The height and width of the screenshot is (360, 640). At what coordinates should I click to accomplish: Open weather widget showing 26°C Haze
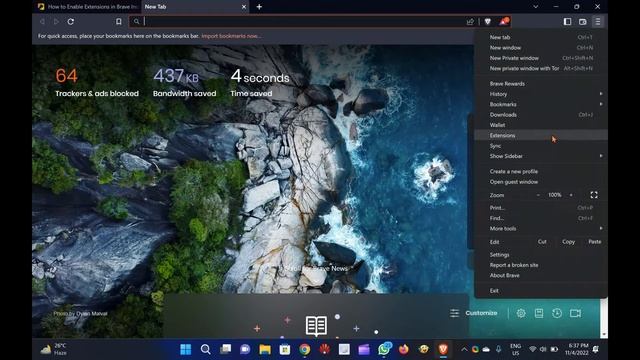(x=54, y=349)
